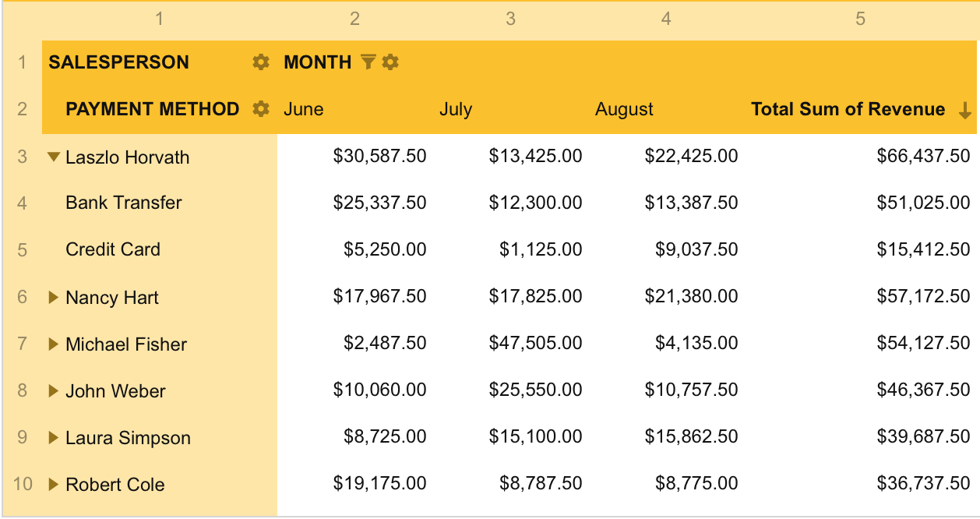Open the SALESPERSON field settings gear
The height and width of the screenshot is (519, 980).
pyautogui.click(x=259, y=62)
